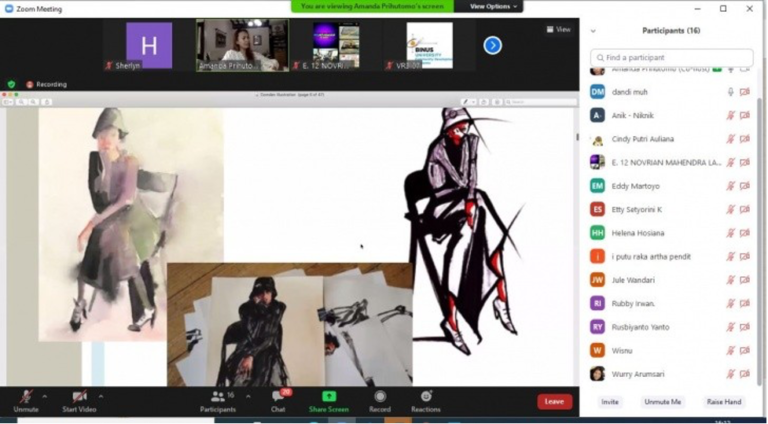768x424 pixels.
Task: Click the Zoom Meeting app icon in title bar
Action: pos(8,9)
